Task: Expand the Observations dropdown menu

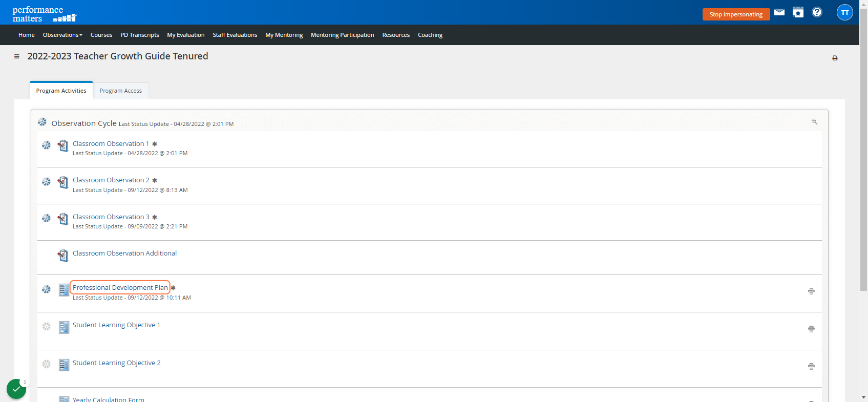Action: coord(62,35)
